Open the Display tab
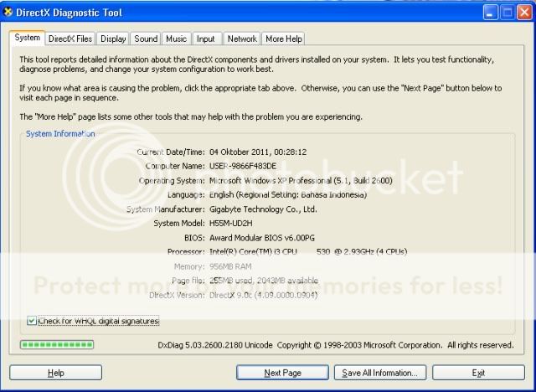The height and width of the screenshot is (392, 536). point(113,39)
